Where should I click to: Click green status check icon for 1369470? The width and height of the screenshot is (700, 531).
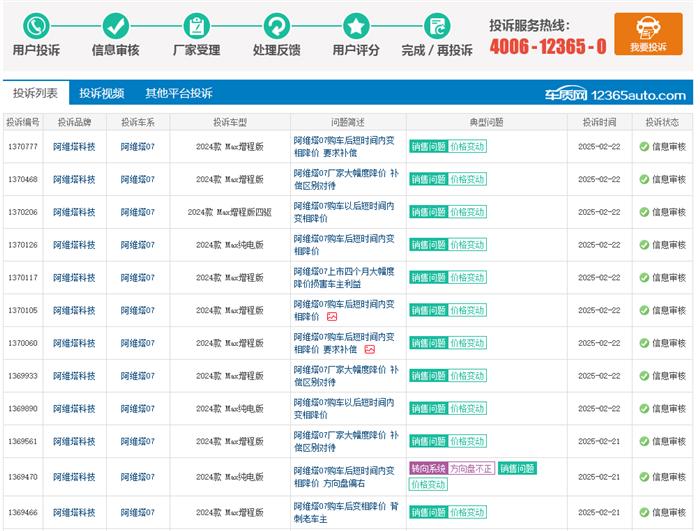644,477
